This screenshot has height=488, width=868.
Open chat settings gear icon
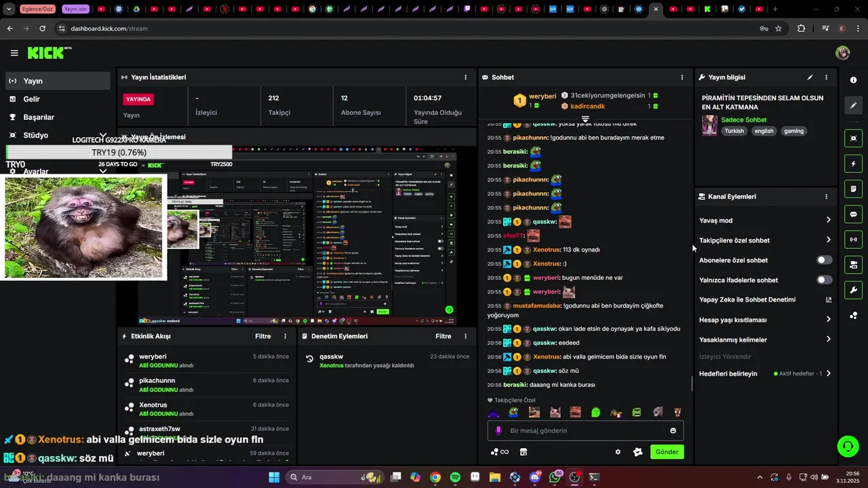[x=618, y=452]
